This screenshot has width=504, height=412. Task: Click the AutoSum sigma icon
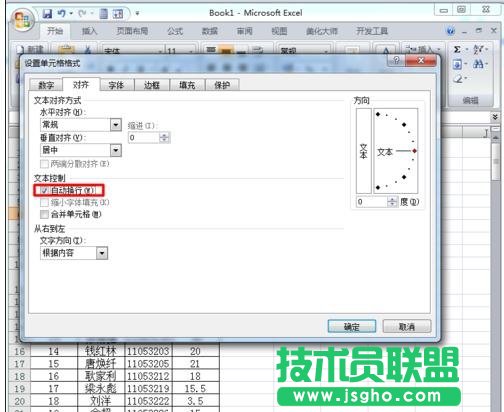(457, 50)
